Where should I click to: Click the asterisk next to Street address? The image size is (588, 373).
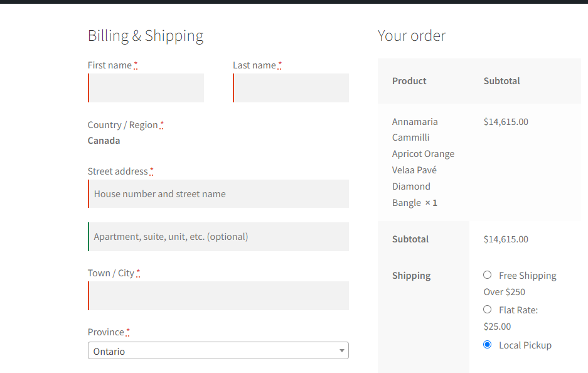(x=152, y=171)
